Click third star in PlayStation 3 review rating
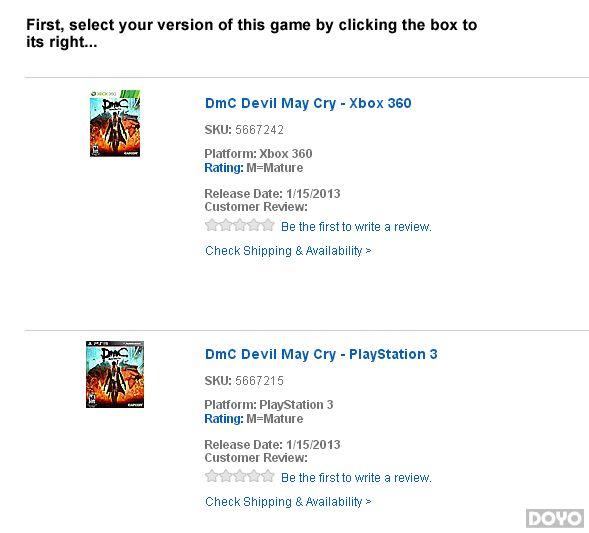589x533 pixels. (x=240, y=476)
